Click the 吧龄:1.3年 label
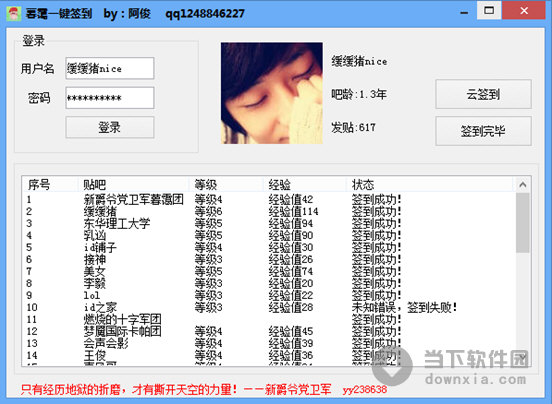552x404 pixels. click(x=359, y=94)
